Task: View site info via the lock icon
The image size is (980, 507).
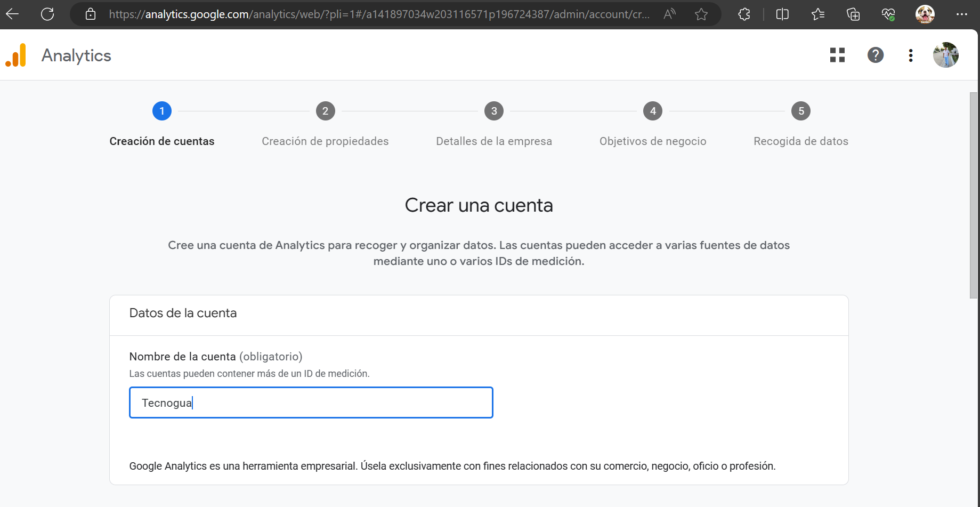Action: point(91,14)
